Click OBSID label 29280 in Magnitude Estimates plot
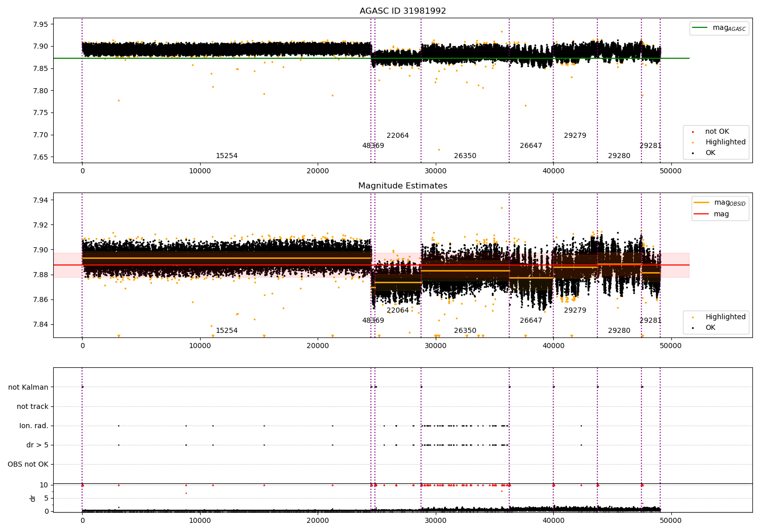 pos(619,331)
